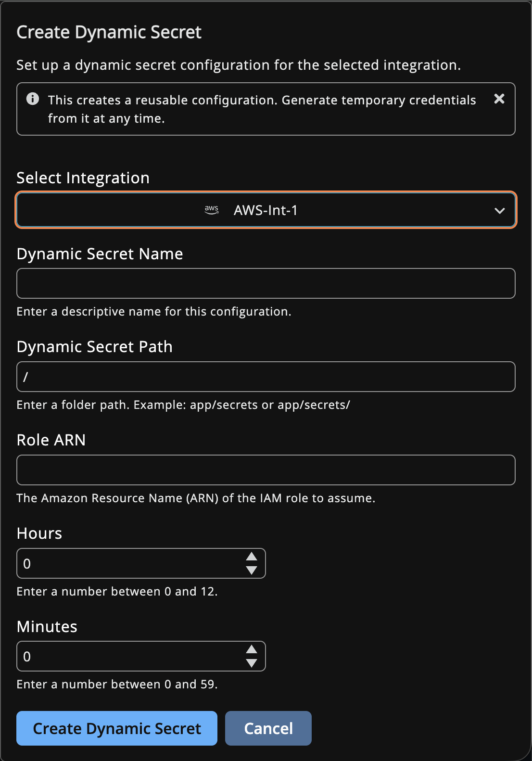Viewport: 532px width, 761px height.
Task: Decrease Minutes with the down arrow
Action: (252, 663)
